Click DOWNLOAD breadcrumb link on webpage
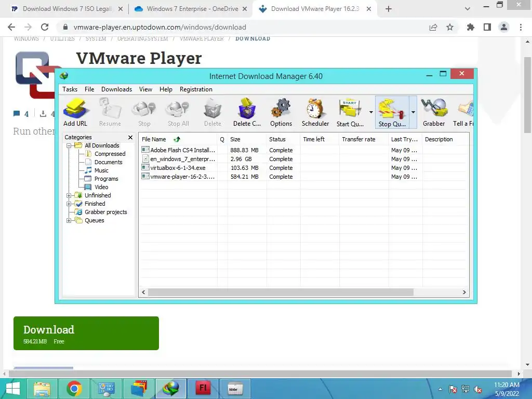 [253, 38]
